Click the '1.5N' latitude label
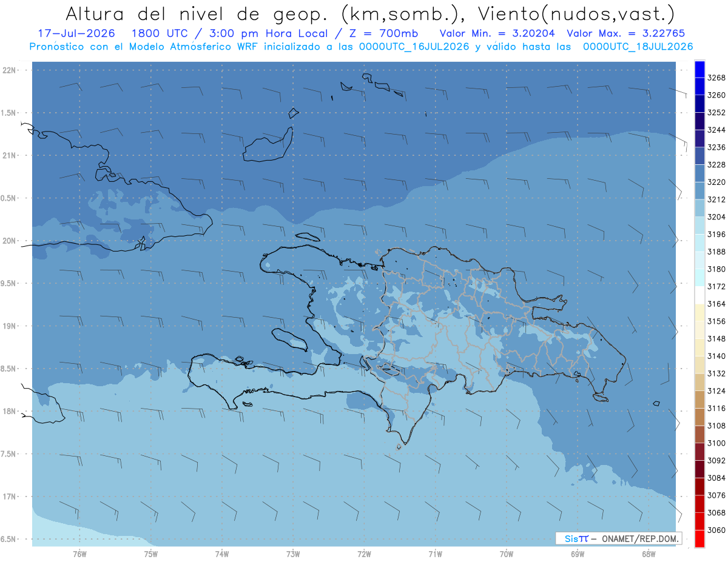Image resolution: width=728 pixels, height=562 pixels. point(9,113)
